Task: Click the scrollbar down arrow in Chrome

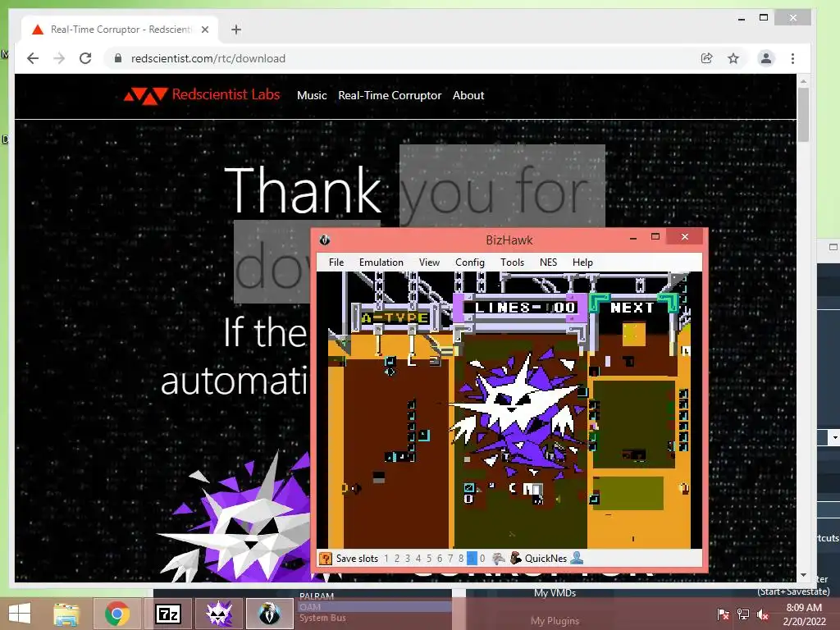Action: tap(803, 575)
